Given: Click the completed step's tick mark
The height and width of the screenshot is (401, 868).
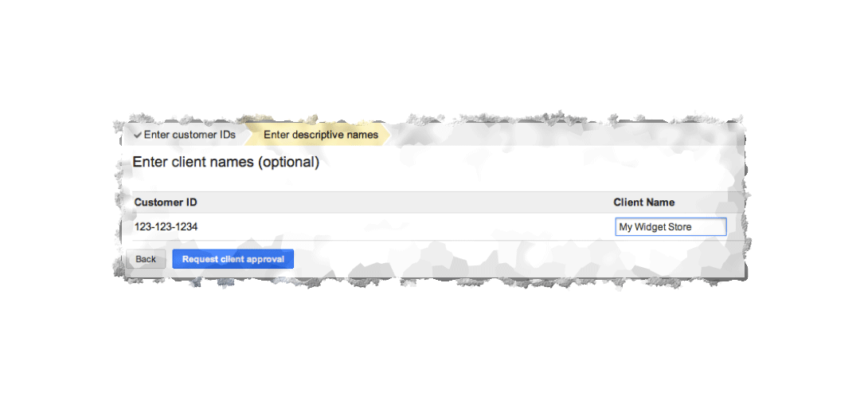Looking at the screenshot, I should (x=137, y=136).
